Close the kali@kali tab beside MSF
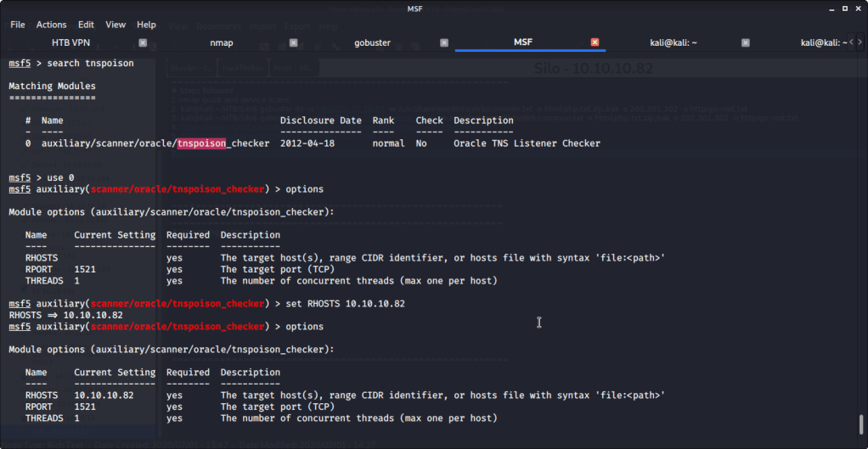The image size is (868, 449). click(745, 42)
